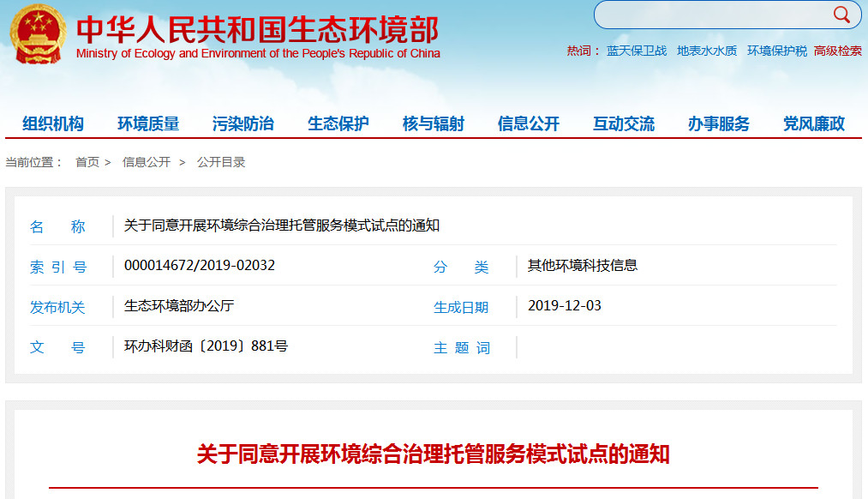Viewport: 868px width, 499px height.
Task: Click the 地表水水质 hot keyword link
Action: coord(707,51)
